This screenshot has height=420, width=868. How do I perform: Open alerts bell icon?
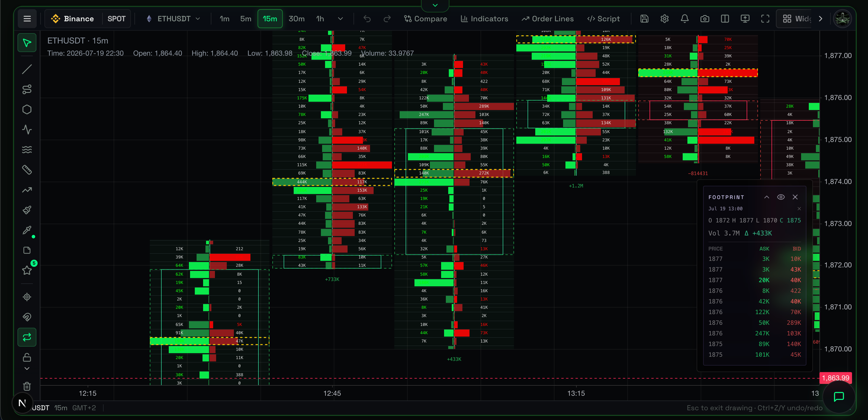pyautogui.click(x=685, y=19)
